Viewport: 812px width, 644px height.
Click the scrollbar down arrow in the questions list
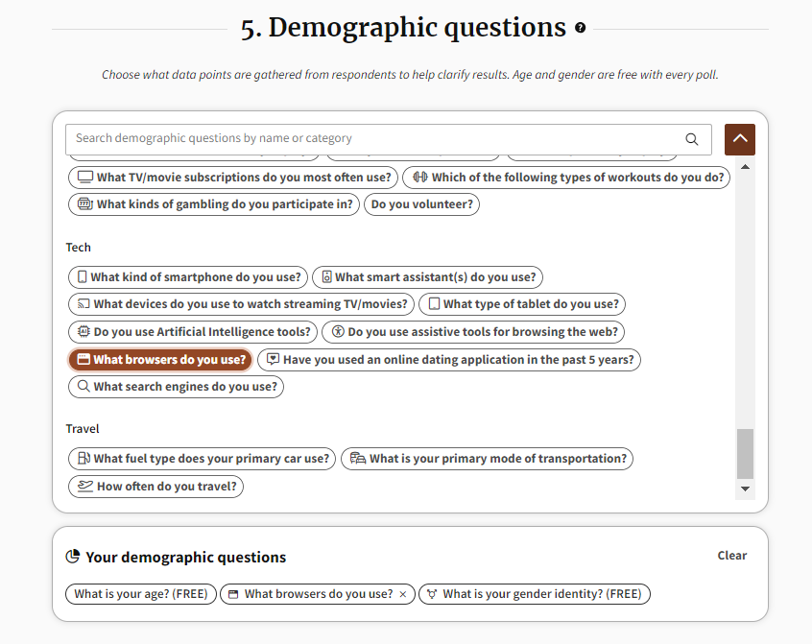(x=745, y=489)
